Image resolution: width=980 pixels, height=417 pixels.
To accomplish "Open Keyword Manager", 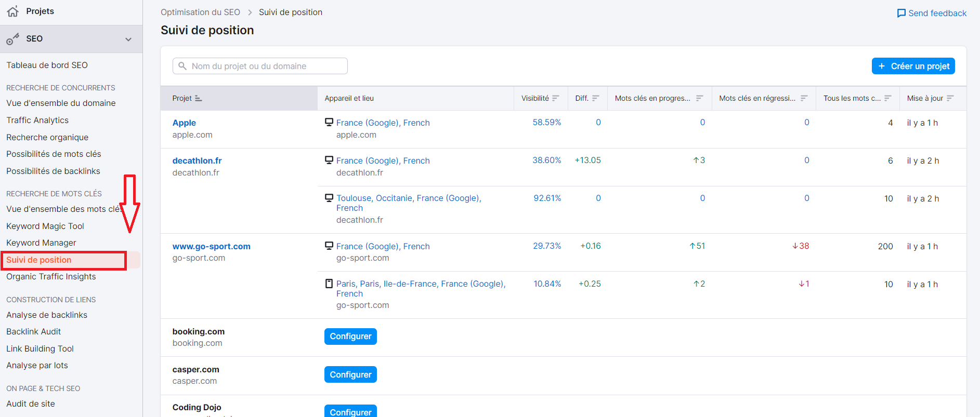I will pos(41,243).
